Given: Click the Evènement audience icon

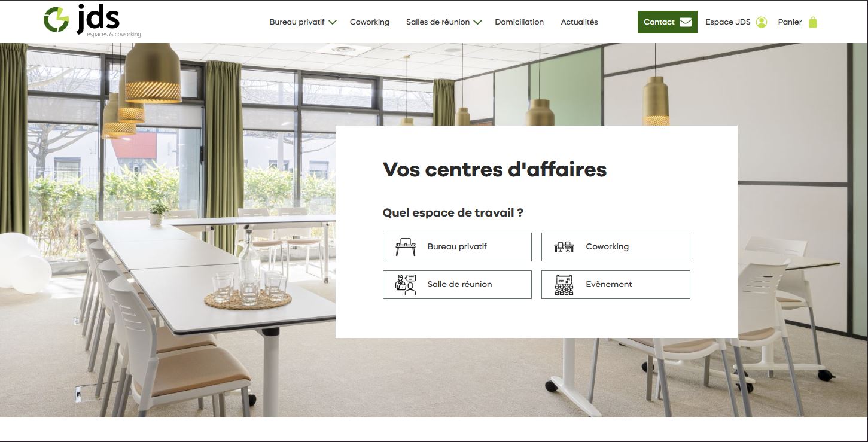Looking at the screenshot, I should [x=564, y=285].
